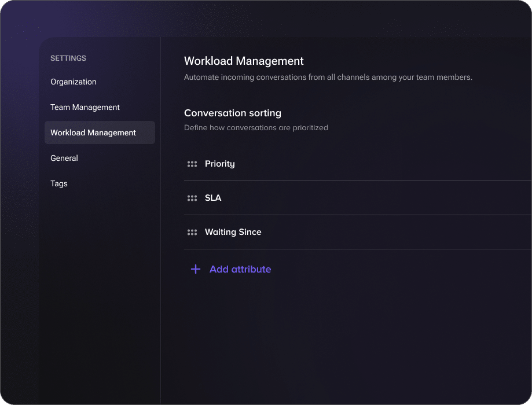532x405 pixels.
Task: Click the plus icon for Add attribute
Action: (x=196, y=270)
